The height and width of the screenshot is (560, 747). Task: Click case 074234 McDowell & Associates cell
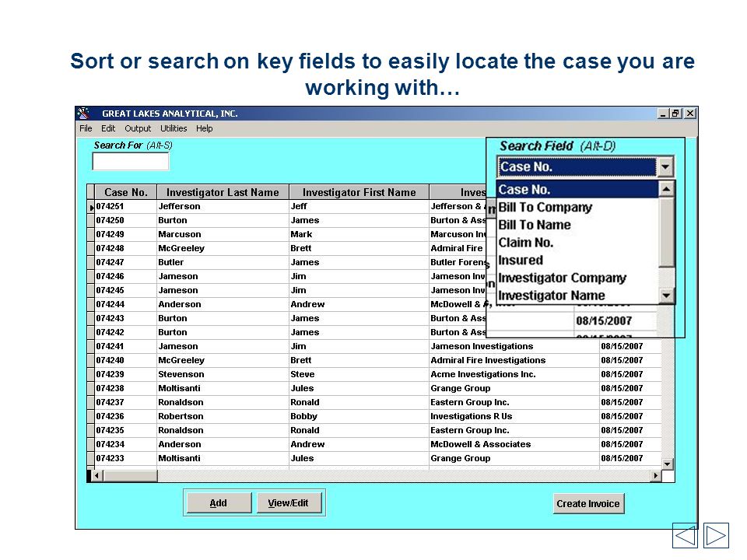click(514, 444)
